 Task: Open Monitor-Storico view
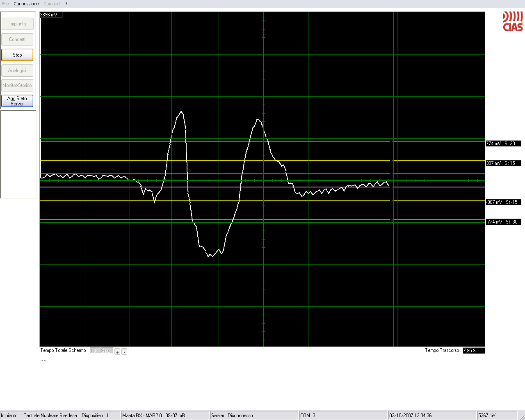17,85
